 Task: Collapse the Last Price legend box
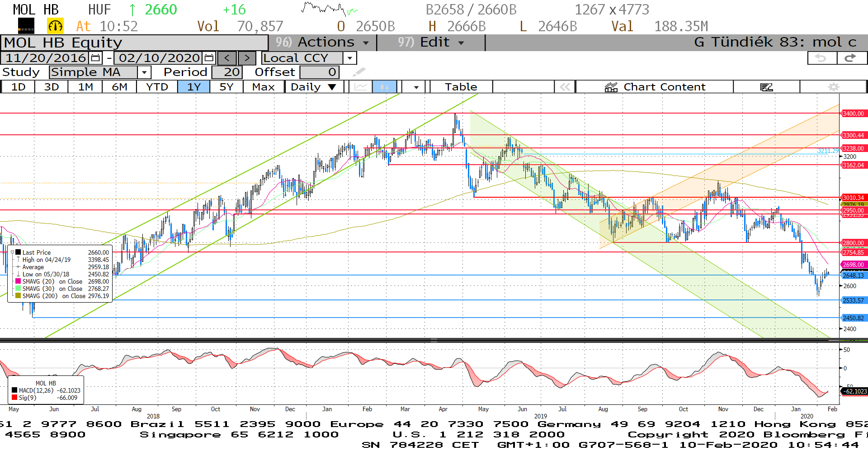click(12, 252)
